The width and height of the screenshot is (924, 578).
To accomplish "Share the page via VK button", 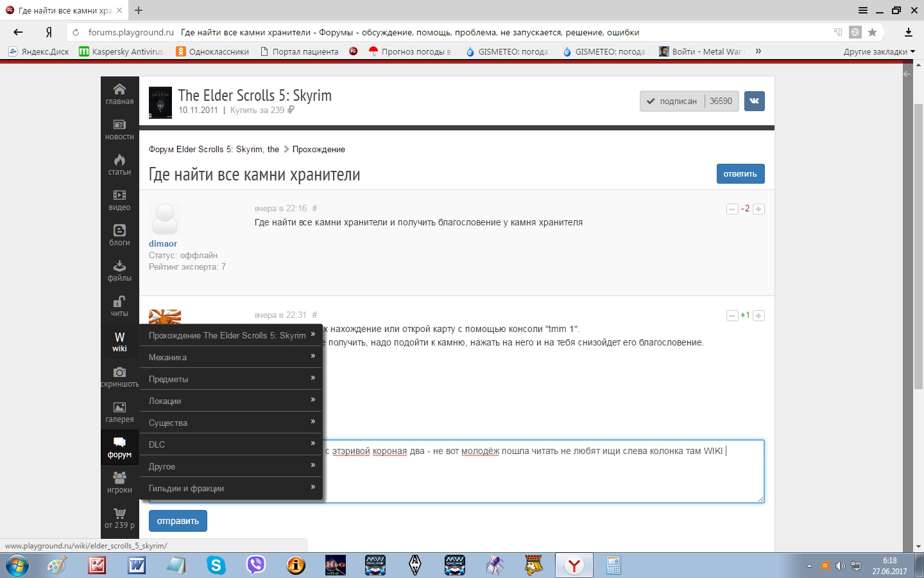I will (x=755, y=101).
